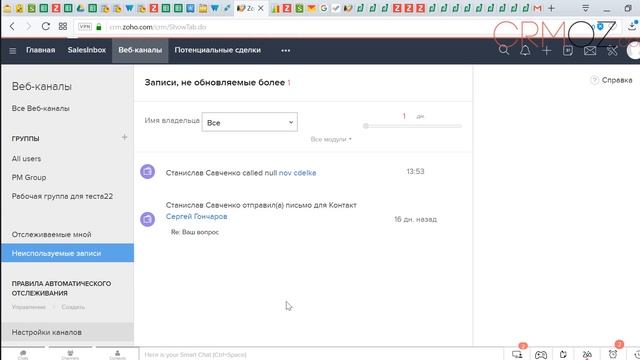Open the SalesInbox tab
This screenshot has height=360, width=640.
pos(87,50)
